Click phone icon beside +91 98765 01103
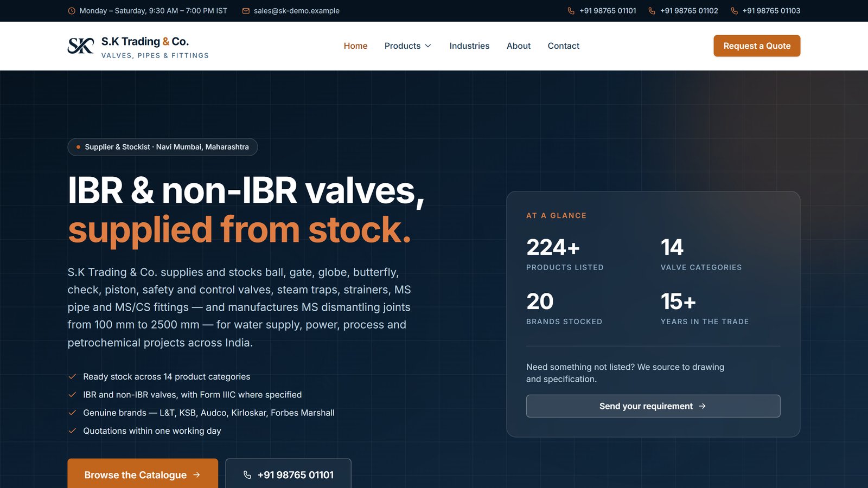Image resolution: width=868 pixels, height=488 pixels. pyautogui.click(x=735, y=11)
